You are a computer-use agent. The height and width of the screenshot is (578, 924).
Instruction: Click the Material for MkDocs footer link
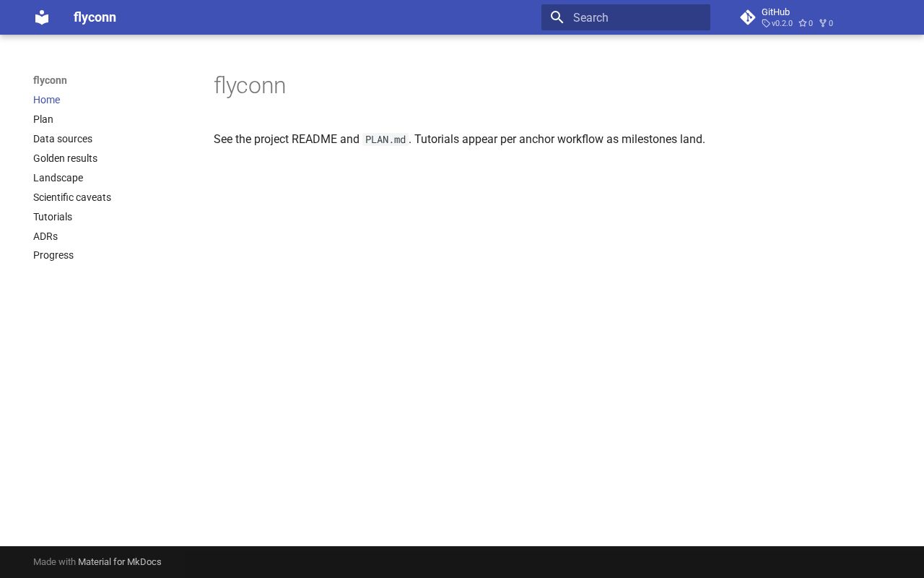pyautogui.click(x=120, y=561)
